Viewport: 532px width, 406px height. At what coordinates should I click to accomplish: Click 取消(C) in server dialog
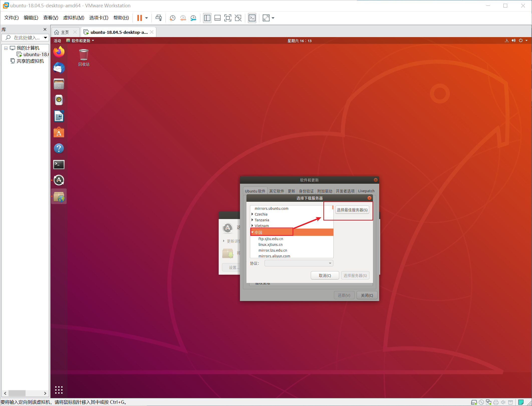pos(325,275)
